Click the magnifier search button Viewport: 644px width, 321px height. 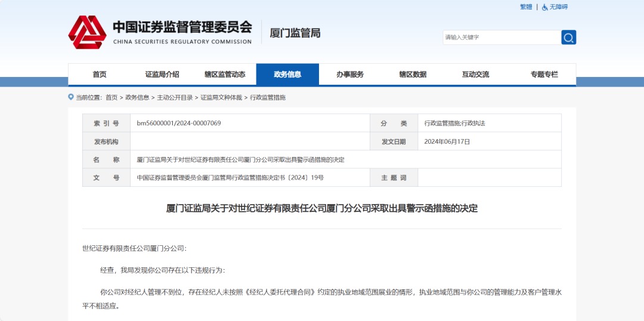pos(568,38)
